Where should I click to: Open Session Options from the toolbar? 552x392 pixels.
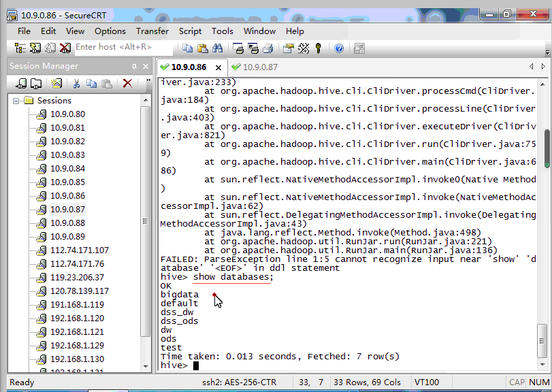[x=289, y=48]
